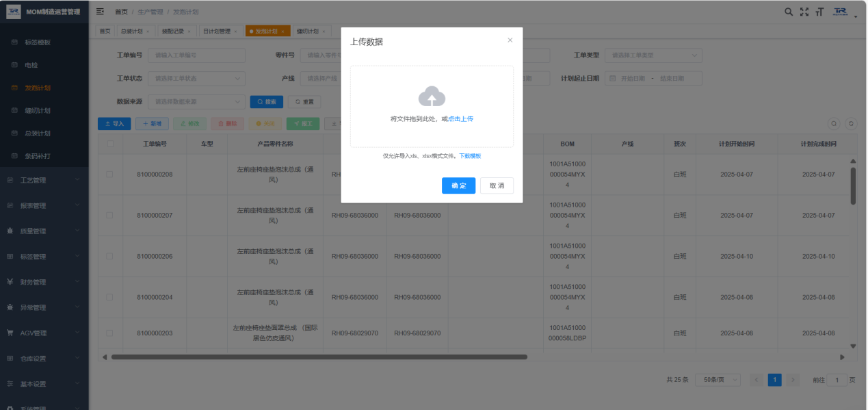868x410 pixels.
Task: Close the 发泡计划 tab
Action: (x=282, y=31)
